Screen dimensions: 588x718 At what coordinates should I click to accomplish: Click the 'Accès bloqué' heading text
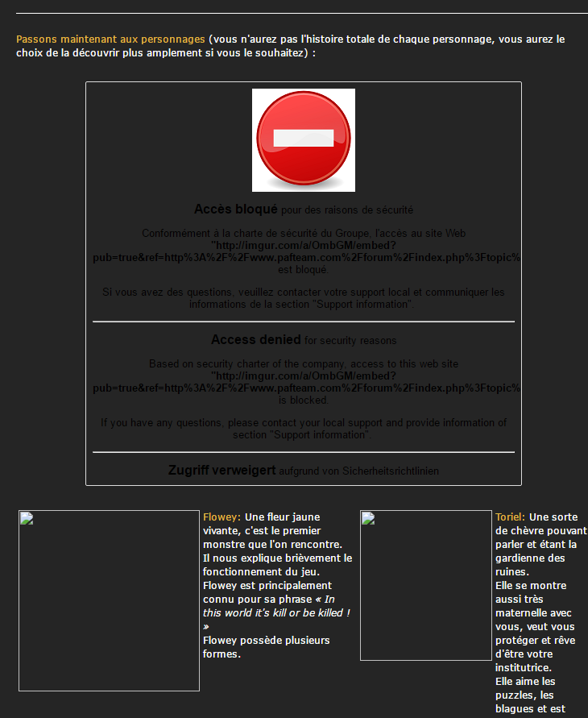[236, 210]
